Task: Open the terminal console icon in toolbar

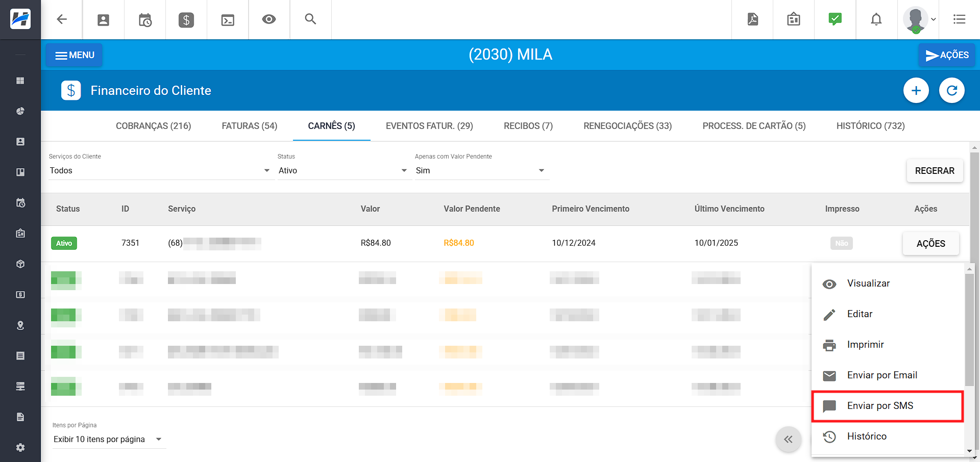Action: pos(228,20)
